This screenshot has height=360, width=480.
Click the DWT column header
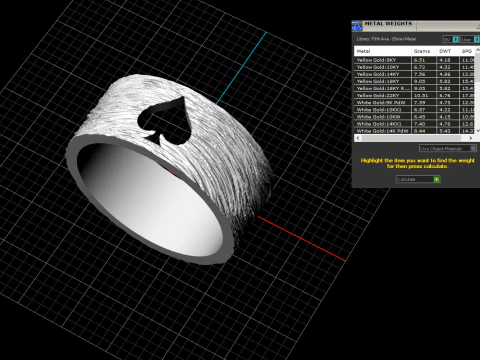448,51
